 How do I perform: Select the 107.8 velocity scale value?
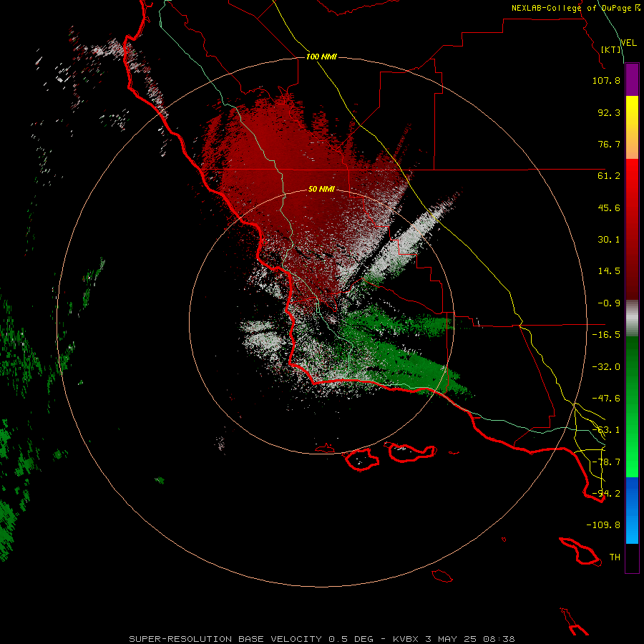(x=606, y=80)
